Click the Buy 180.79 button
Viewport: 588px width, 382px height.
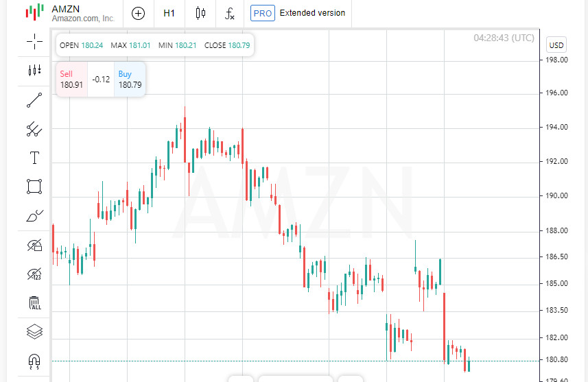point(130,80)
